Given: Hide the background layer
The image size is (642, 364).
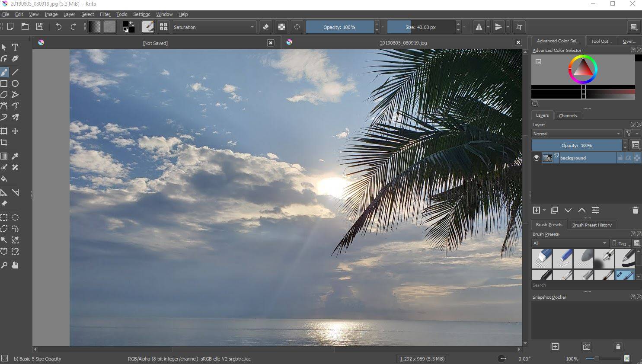Looking at the screenshot, I should point(537,158).
